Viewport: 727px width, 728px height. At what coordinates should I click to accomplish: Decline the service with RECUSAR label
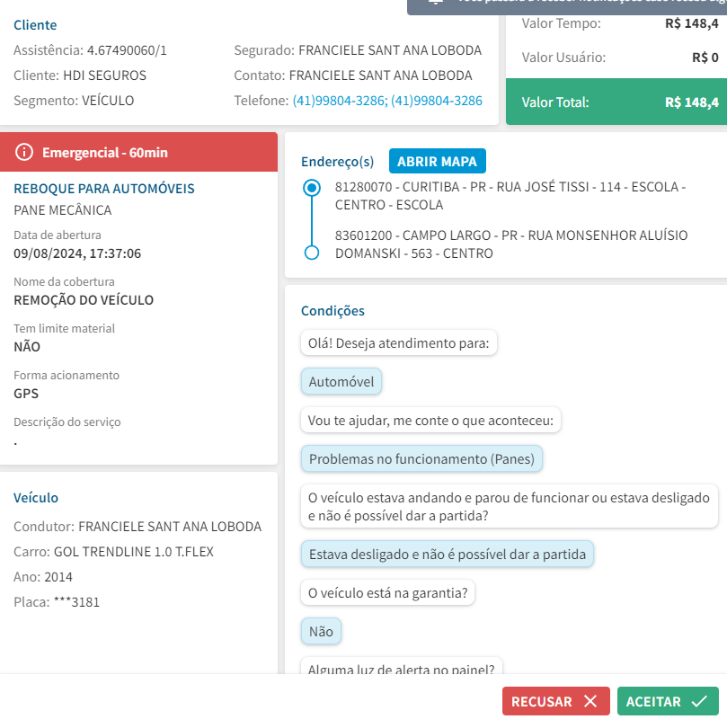click(542, 701)
